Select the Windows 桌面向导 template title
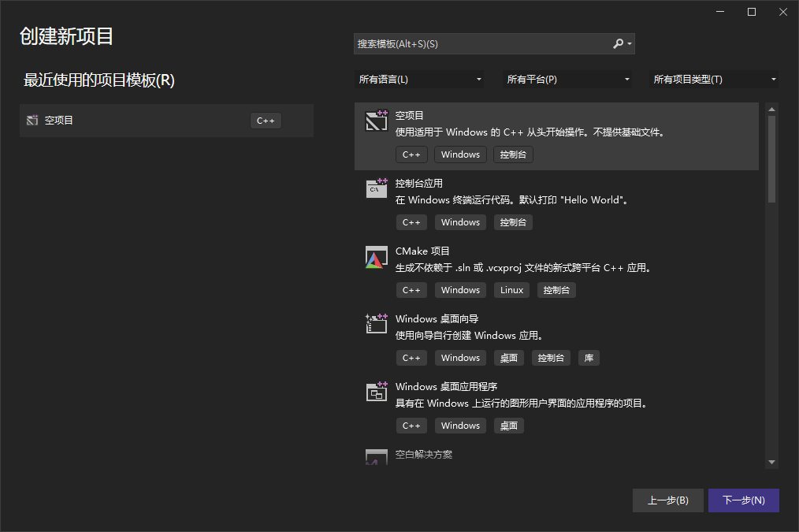Image resolution: width=799 pixels, height=532 pixels. pos(437,319)
